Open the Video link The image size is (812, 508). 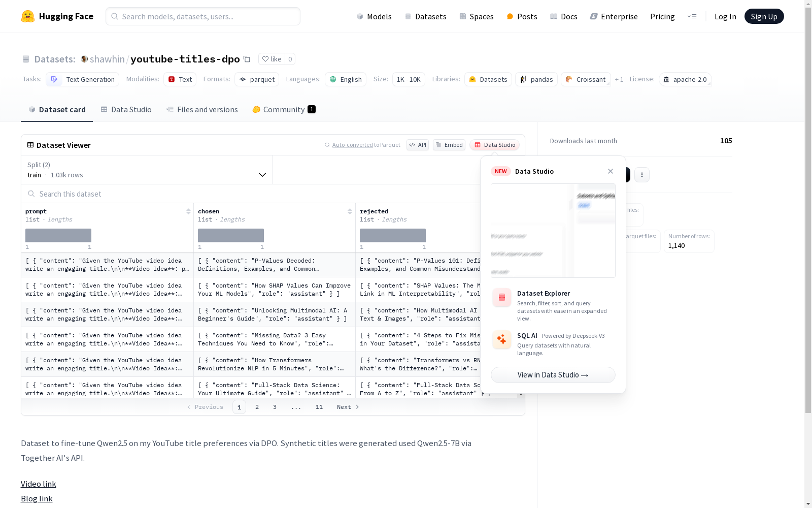(39, 484)
